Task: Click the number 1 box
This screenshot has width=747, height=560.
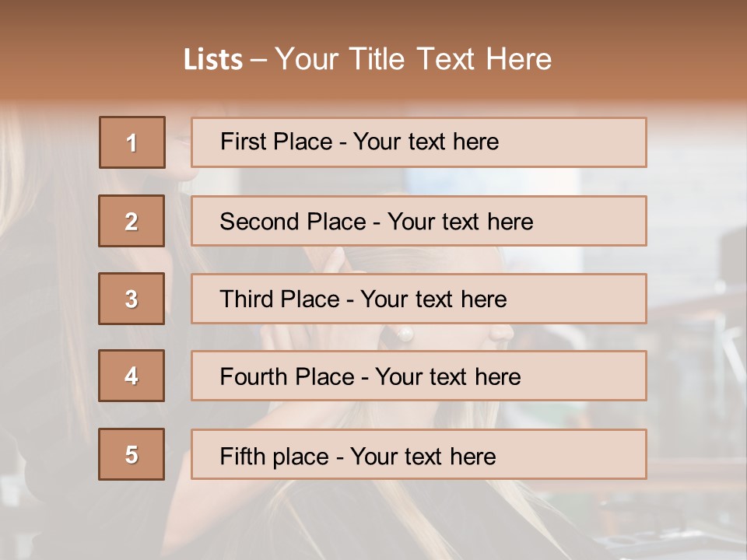Action: tap(132, 142)
